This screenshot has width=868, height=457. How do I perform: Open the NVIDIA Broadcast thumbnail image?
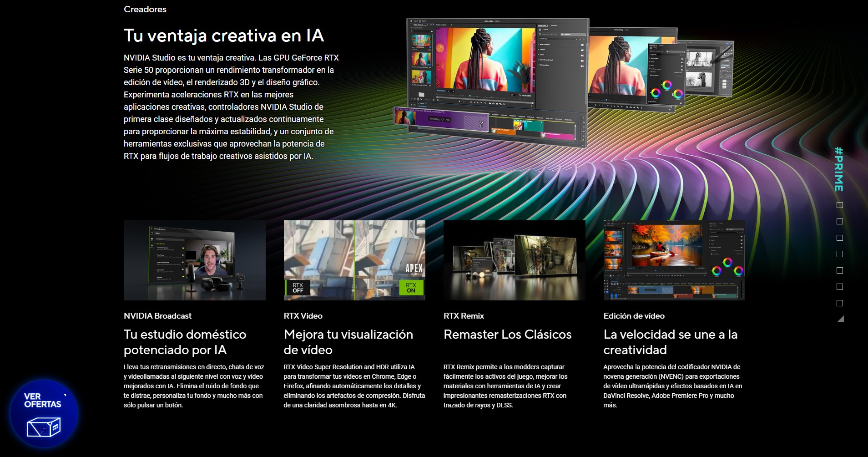point(195,260)
